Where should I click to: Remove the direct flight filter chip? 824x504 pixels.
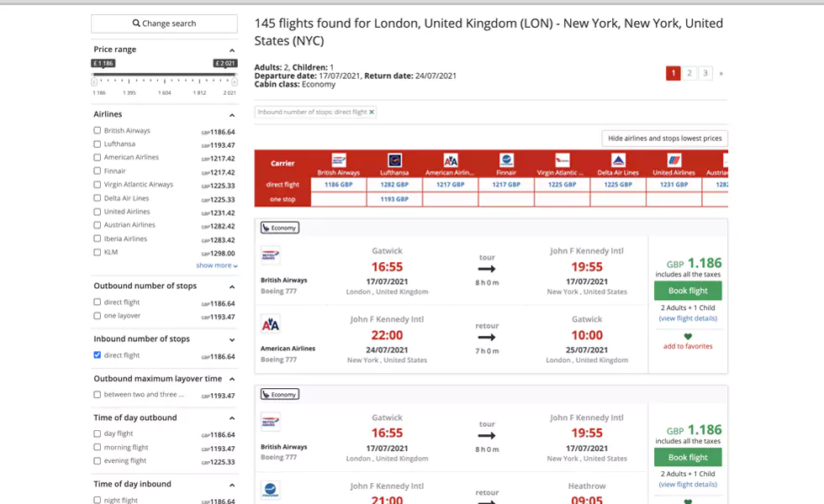pyautogui.click(x=371, y=112)
